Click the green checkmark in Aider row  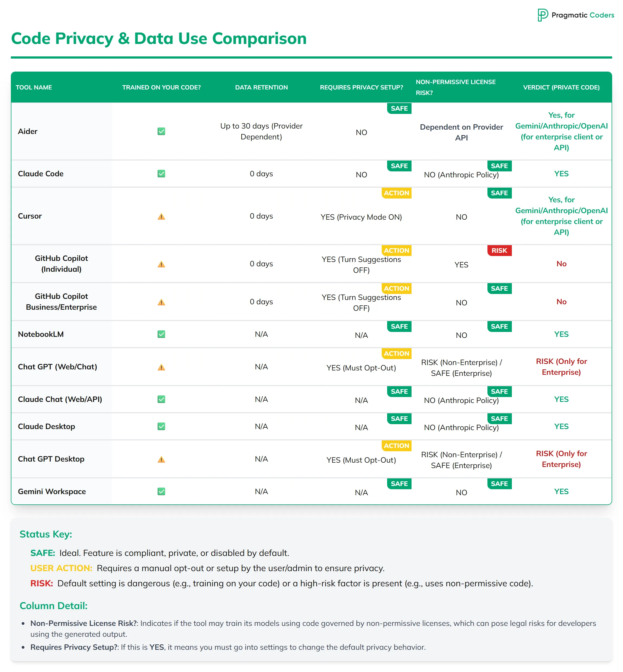click(x=161, y=132)
